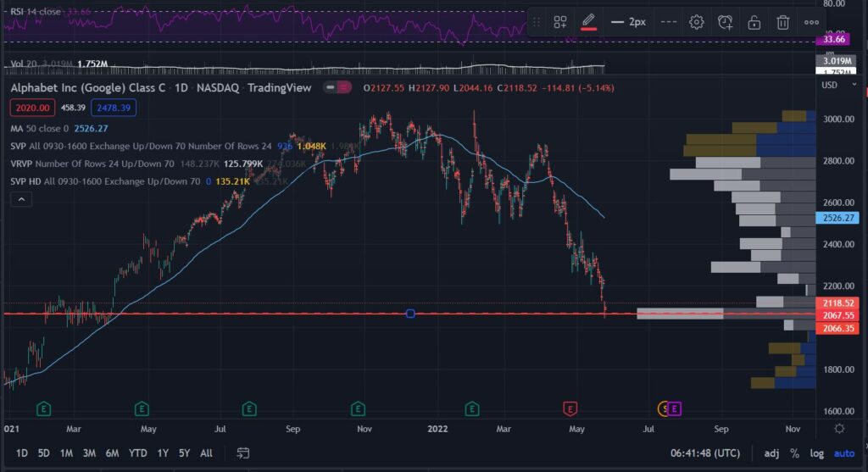Select the Vol 20 indicator label
Viewport: 868px width, 472px height.
click(23, 64)
